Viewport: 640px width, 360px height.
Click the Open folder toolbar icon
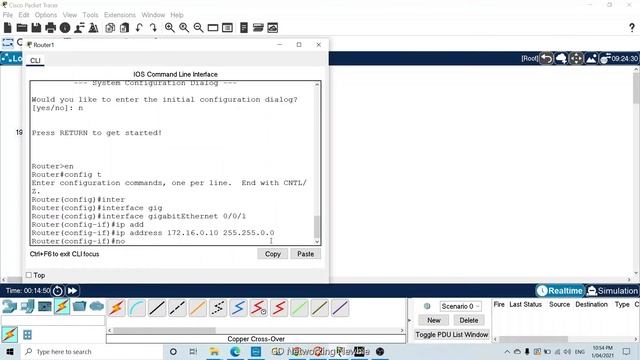pos(22,28)
